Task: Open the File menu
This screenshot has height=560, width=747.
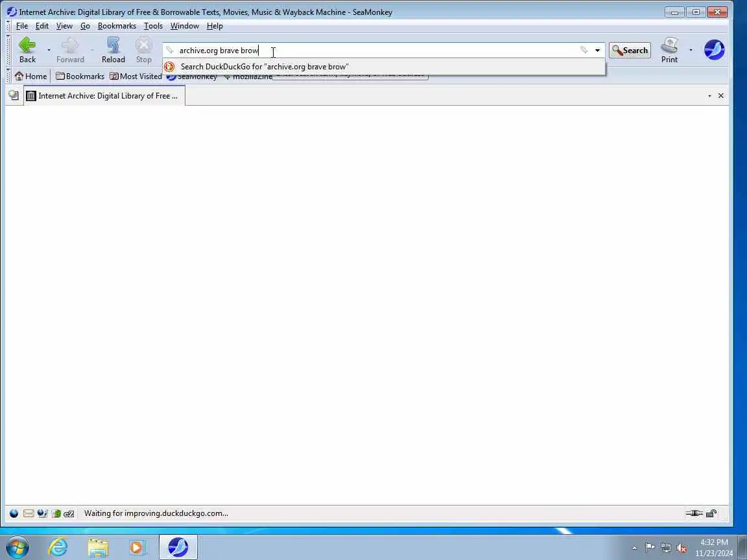Action: 22,26
